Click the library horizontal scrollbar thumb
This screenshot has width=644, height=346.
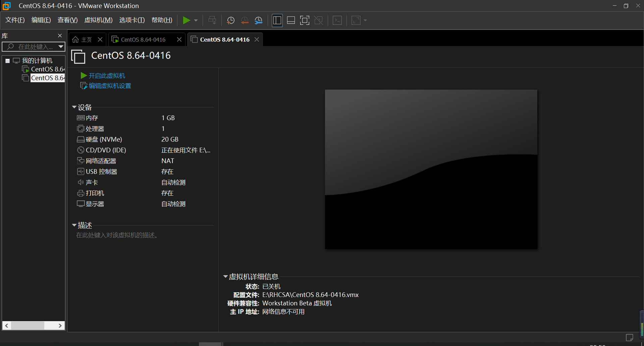point(28,326)
